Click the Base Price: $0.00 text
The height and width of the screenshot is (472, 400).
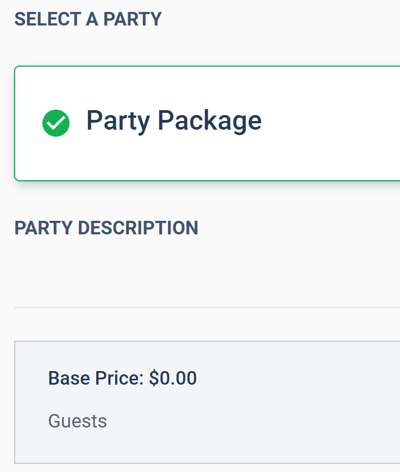[122, 378]
